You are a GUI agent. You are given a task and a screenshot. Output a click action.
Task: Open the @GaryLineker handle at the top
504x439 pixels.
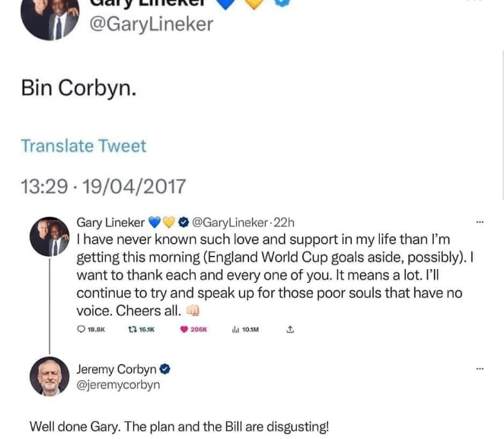(151, 24)
